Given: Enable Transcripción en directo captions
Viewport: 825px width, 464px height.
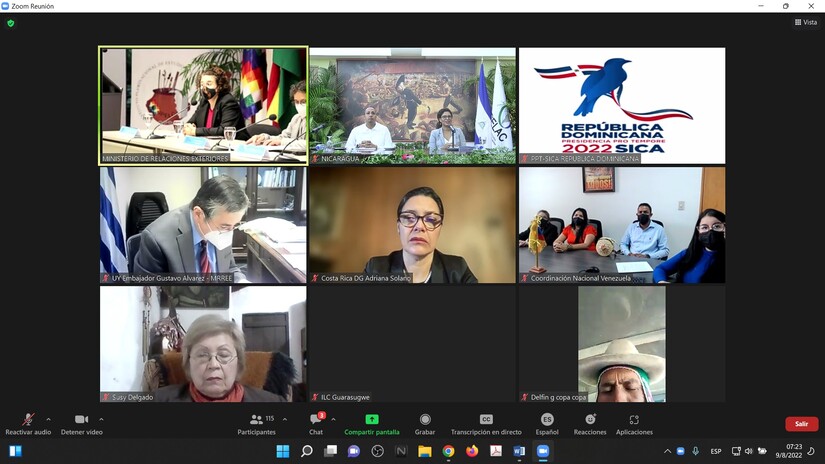Looking at the screenshot, I should pyautogui.click(x=486, y=424).
